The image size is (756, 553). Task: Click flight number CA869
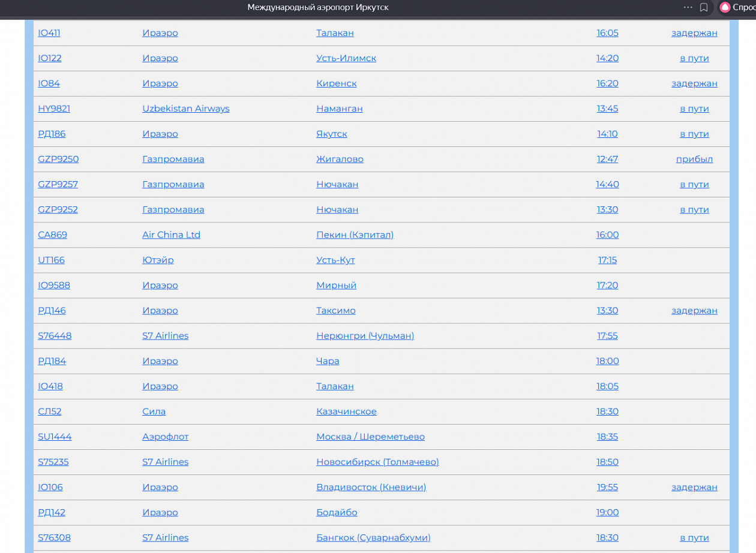[x=52, y=235]
